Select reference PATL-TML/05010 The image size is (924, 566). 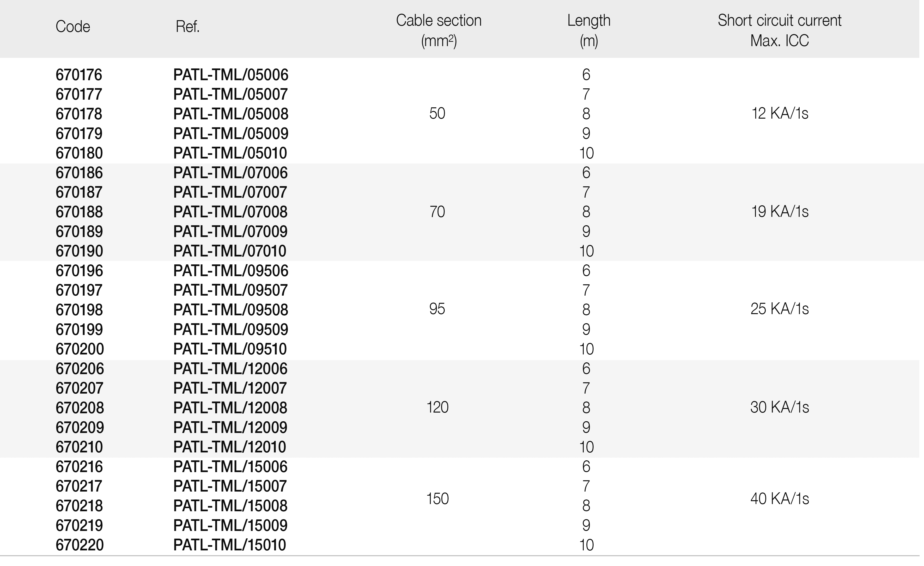point(230,153)
